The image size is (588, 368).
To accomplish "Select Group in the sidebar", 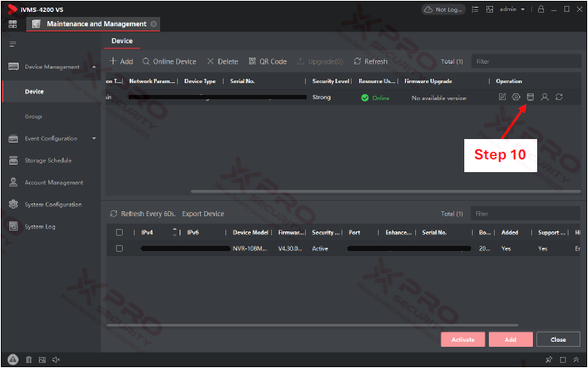I will tap(33, 116).
